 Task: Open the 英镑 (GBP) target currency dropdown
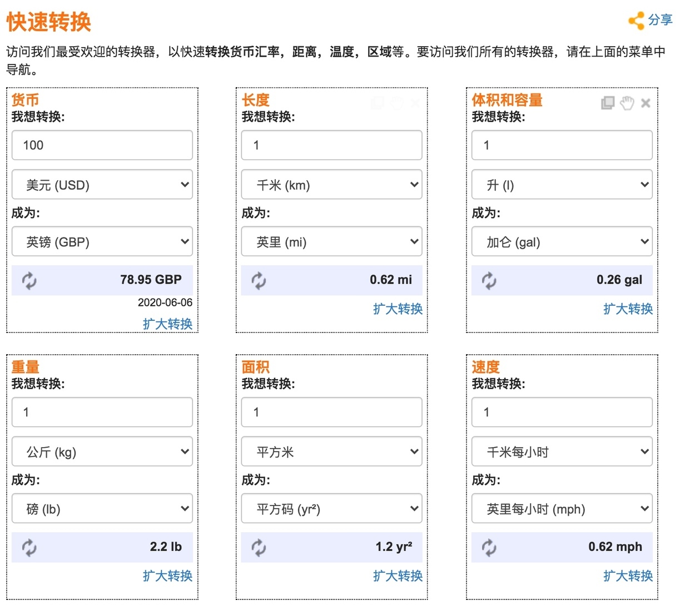102,241
